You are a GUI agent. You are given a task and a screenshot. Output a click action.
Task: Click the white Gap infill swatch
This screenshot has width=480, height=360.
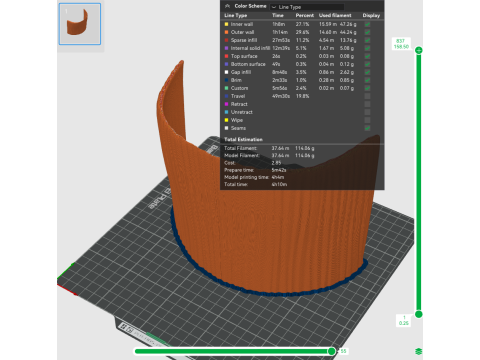(x=227, y=72)
